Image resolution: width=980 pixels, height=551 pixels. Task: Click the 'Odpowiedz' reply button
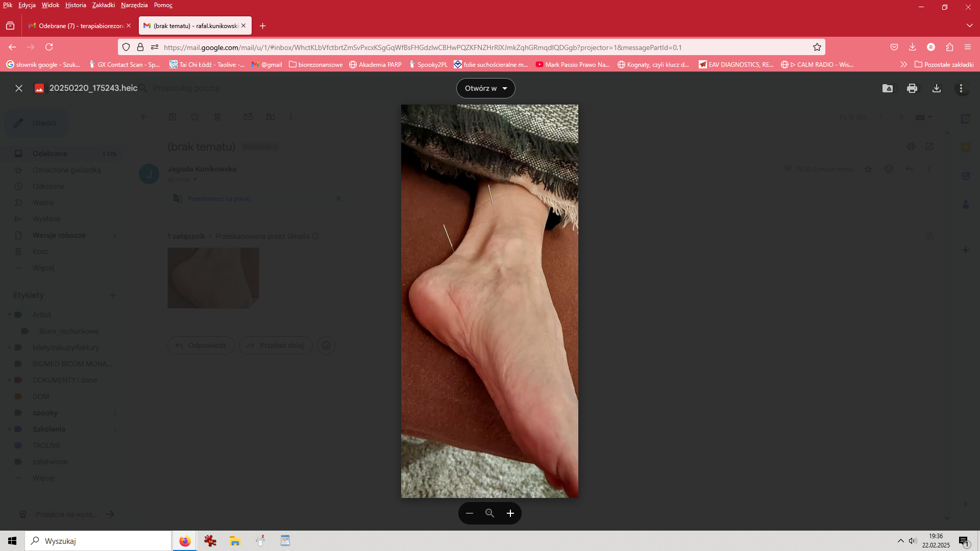pyautogui.click(x=201, y=345)
